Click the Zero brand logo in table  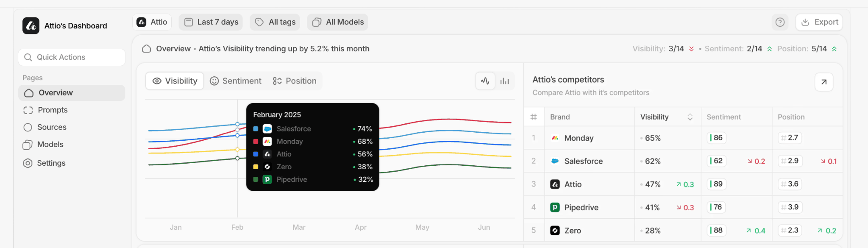pyautogui.click(x=555, y=231)
